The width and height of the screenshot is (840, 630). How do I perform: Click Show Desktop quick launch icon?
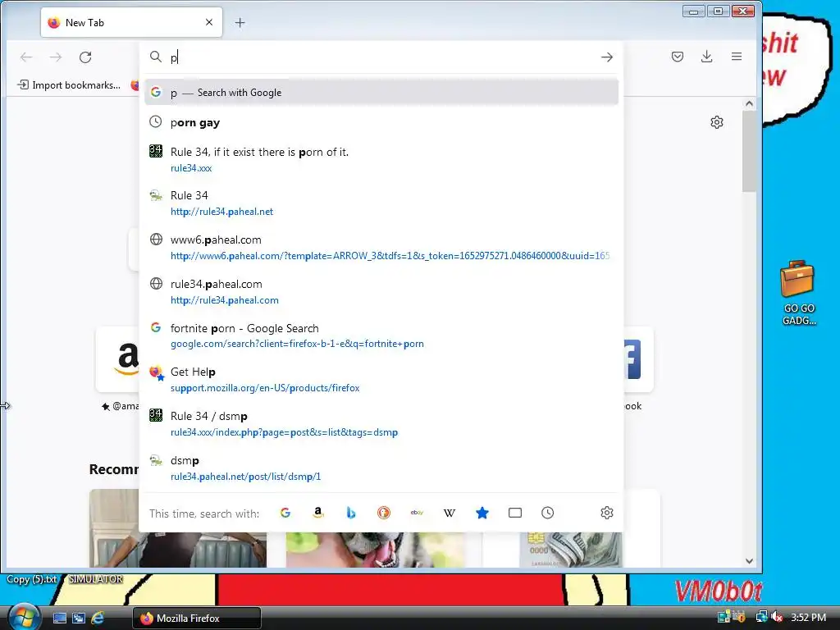(x=59, y=618)
